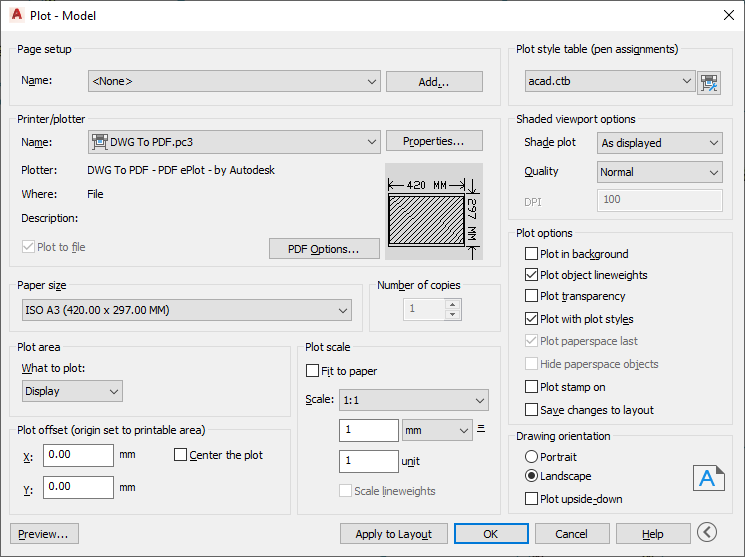Decrease number of copies stepper
Screen dimensions: 745x557
pos(453,315)
